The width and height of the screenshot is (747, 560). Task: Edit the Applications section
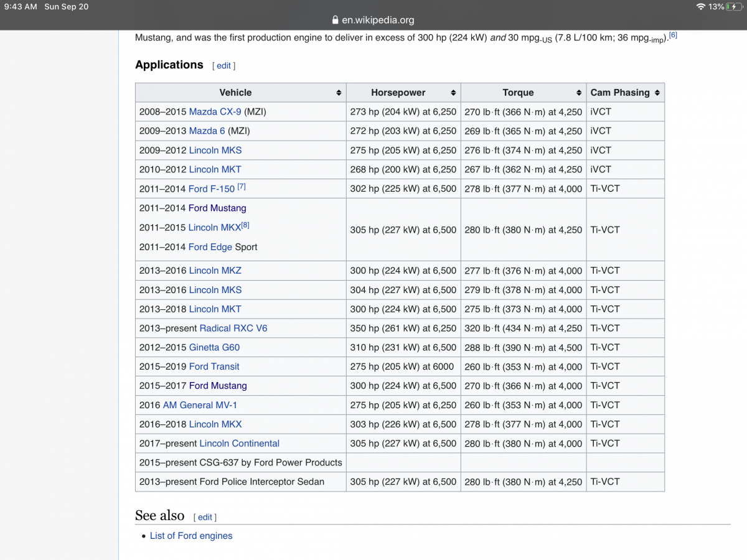tap(223, 65)
